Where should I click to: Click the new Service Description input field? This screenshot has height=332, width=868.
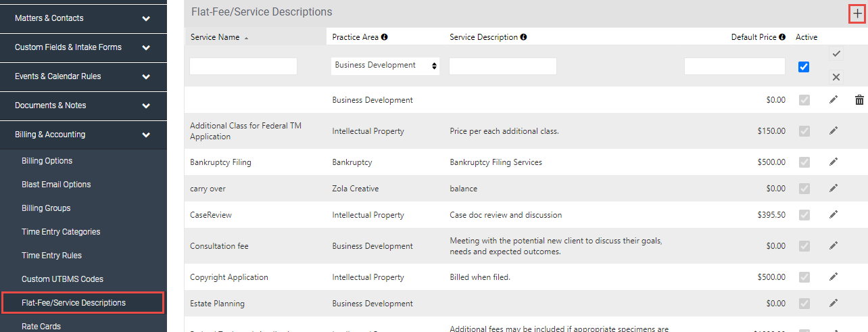tap(503, 66)
